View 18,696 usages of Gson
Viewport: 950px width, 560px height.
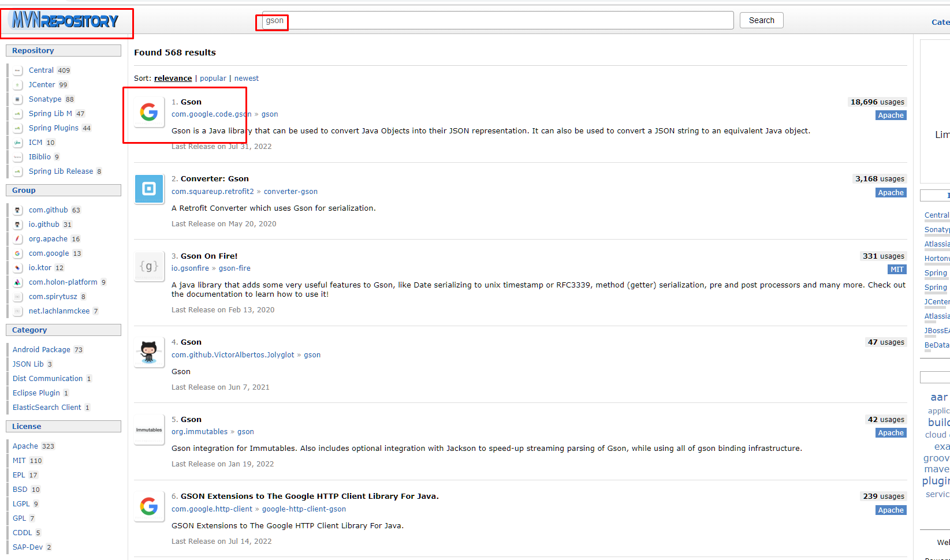click(877, 102)
